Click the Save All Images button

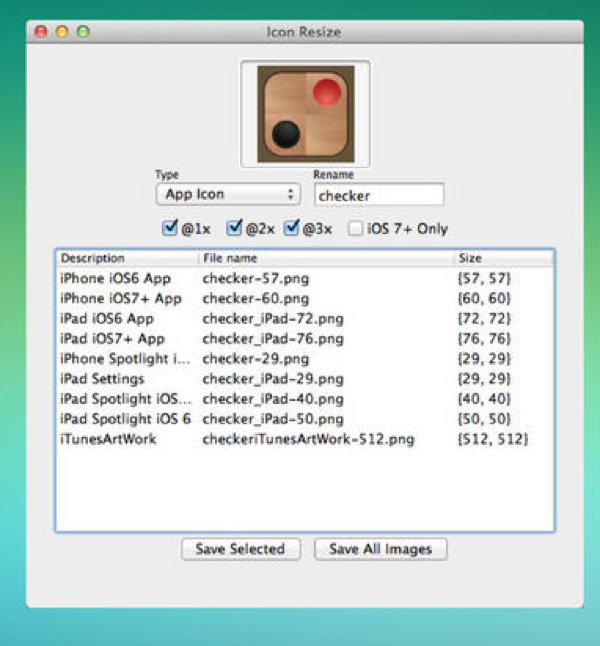coord(380,549)
